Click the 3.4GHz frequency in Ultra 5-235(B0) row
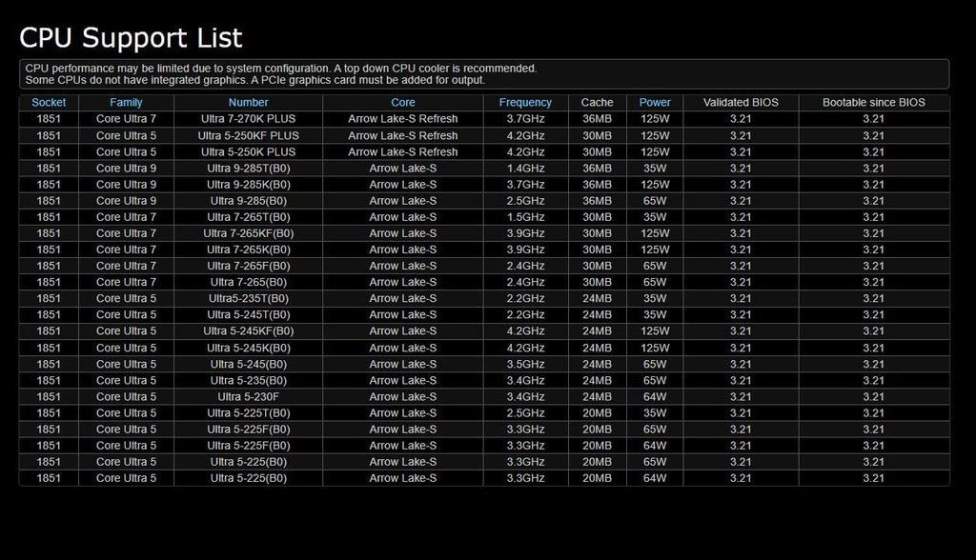This screenshot has width=976, height=560. (525, 380)
